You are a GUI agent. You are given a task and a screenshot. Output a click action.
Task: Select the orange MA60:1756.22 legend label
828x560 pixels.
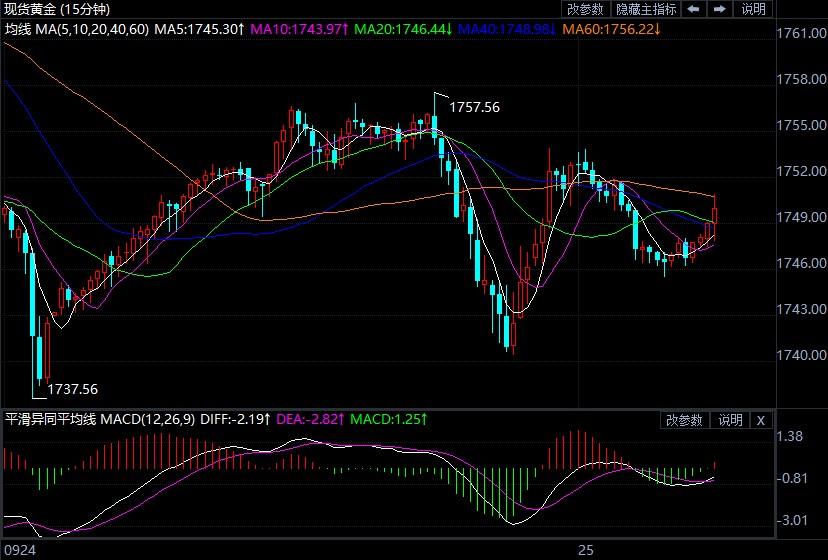point(611,29)
